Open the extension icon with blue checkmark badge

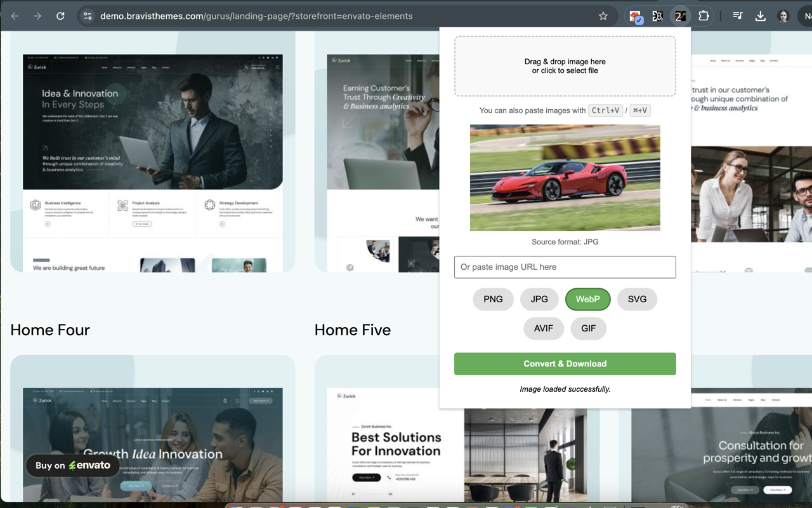click(x=636, y=17)
